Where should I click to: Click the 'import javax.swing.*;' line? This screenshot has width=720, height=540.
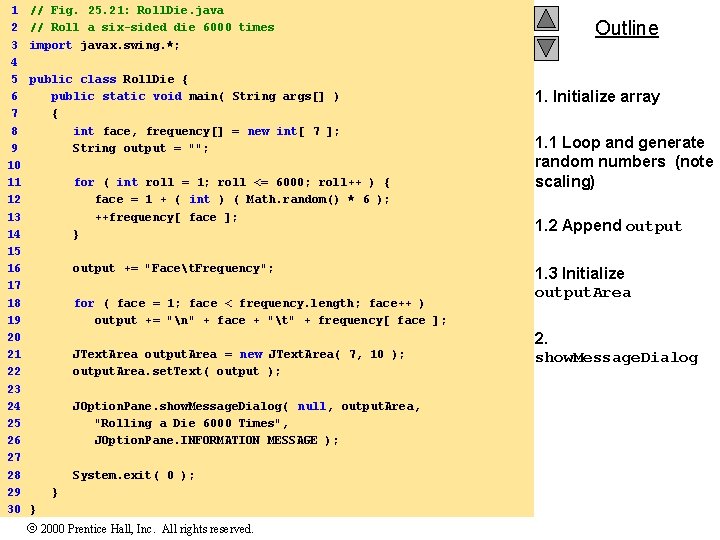point(104,45)
